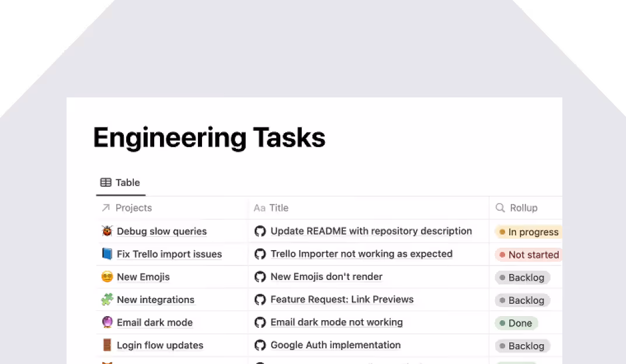Click GitHub icon beside Update README title
The width and height of the screenshot is (626, 364).
point(260,231)
